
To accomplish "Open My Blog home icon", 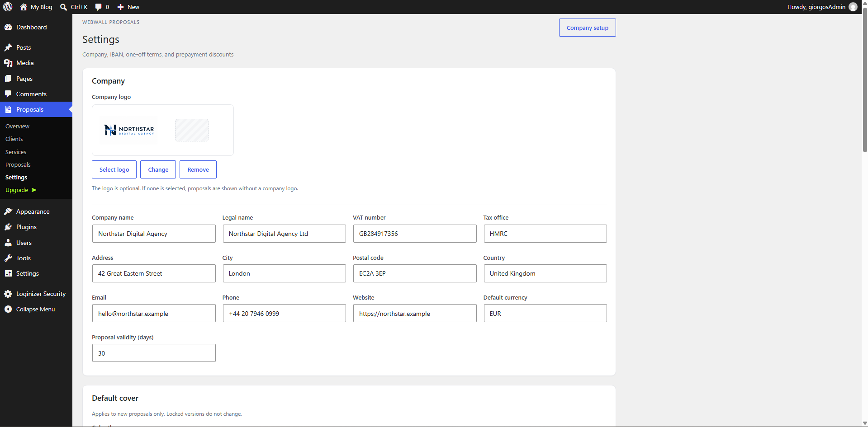I will [24, 7].
